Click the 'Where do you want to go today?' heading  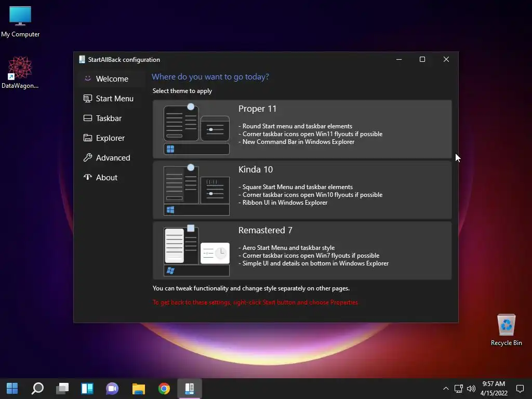(x=210, y=77)
